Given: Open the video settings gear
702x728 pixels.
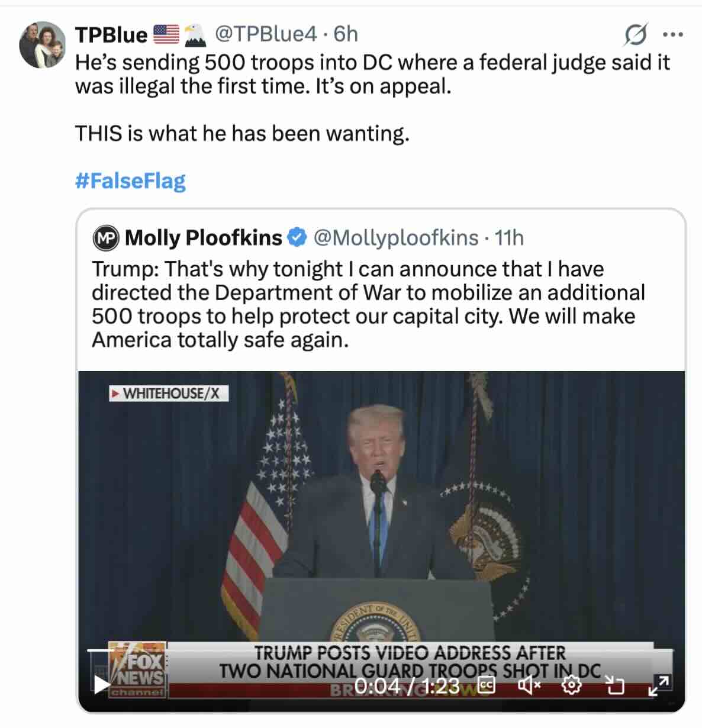Looking at the screenshot, I should (571, 685).
